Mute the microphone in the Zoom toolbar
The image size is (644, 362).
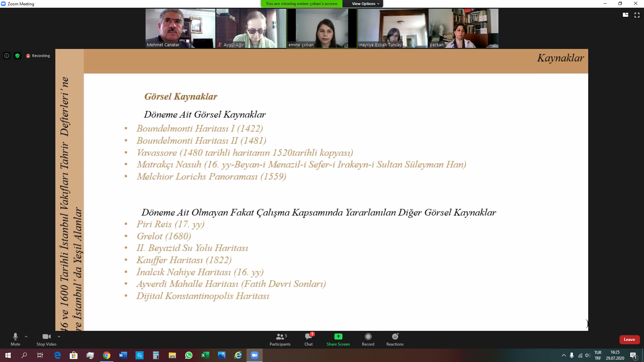[x=15, y=339]
